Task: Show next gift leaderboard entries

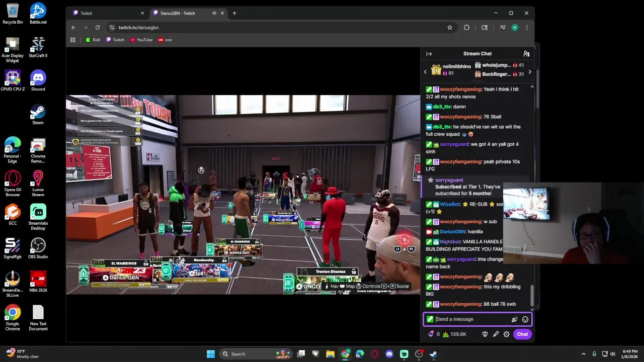Action: coord(529,72)
